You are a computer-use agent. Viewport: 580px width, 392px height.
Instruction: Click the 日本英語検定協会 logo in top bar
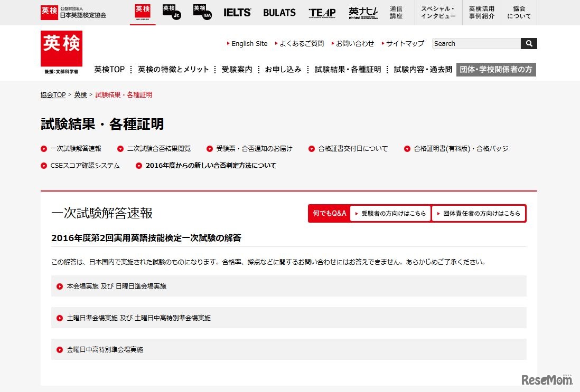pyautogui.click(x=73, y=13)
